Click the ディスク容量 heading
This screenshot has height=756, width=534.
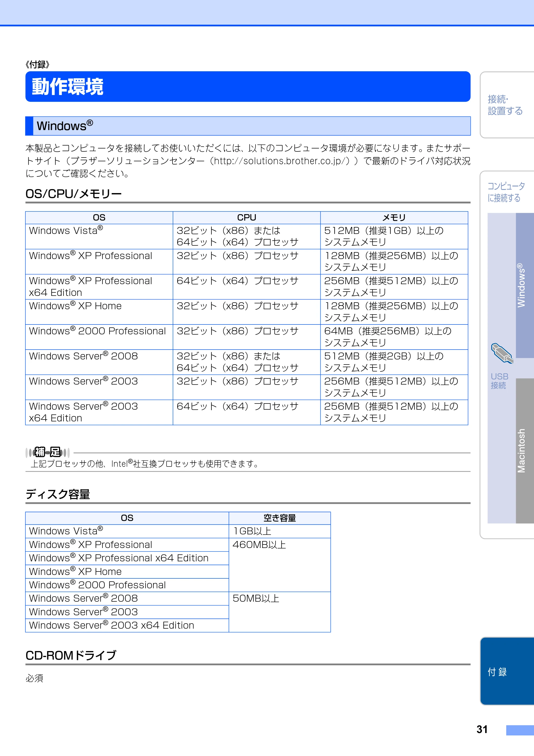(58, 494)
